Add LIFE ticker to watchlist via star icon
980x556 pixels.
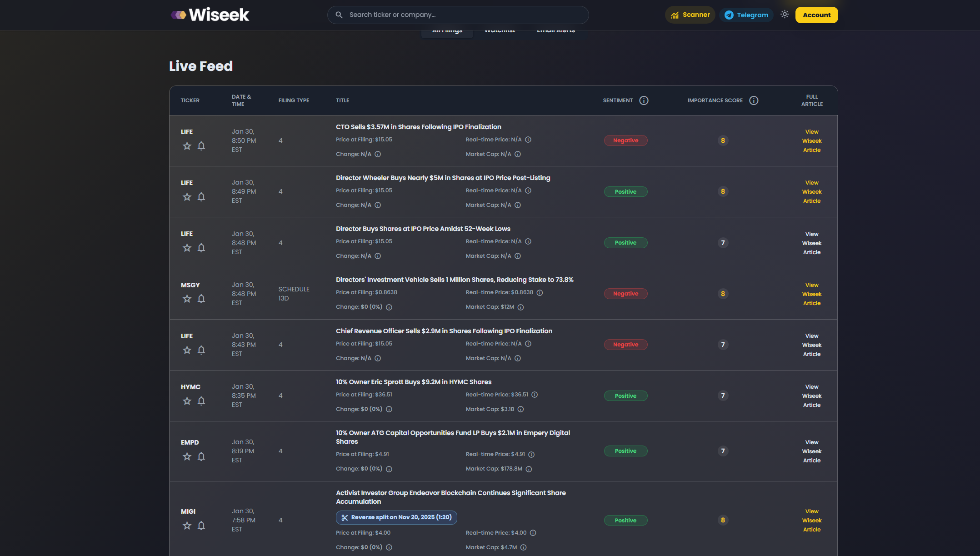point(187,146)
